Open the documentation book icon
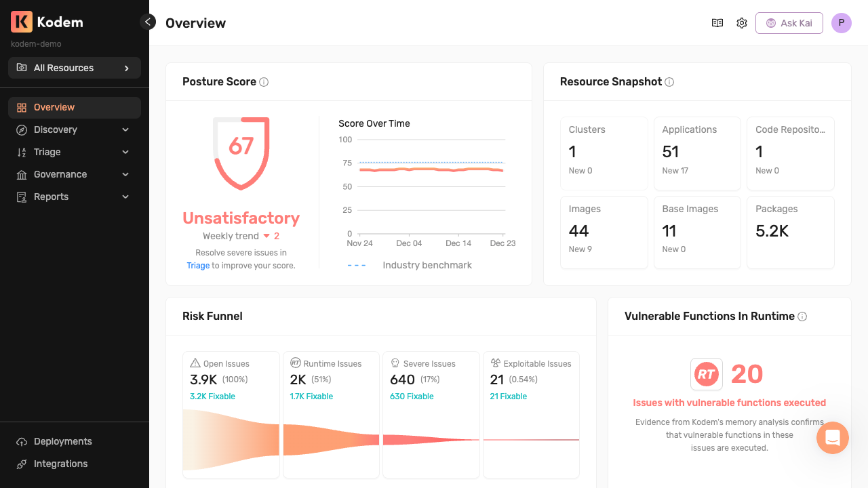The image size is (868, 488). (x=717, y=23)
